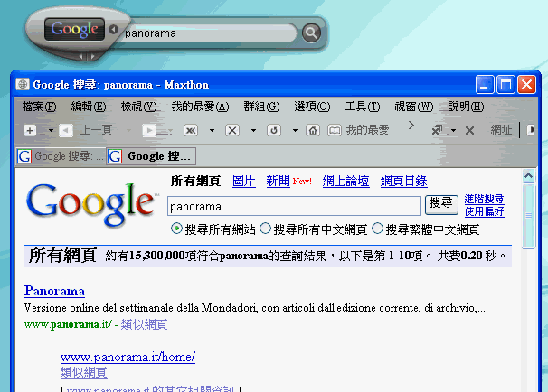548x392 pixels.
Task: Click the small left-arrow button beside the widget Google logo
Action: tap(113, 29)
